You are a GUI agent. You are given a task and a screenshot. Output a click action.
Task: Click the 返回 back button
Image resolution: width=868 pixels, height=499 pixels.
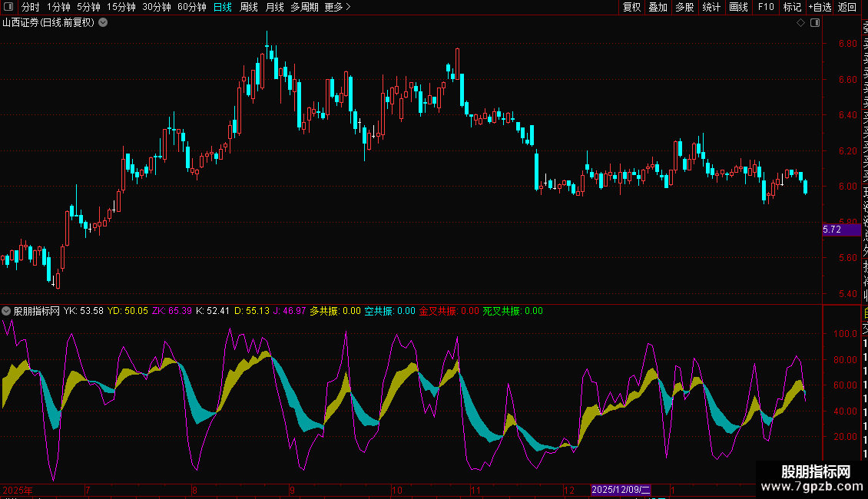847,7
